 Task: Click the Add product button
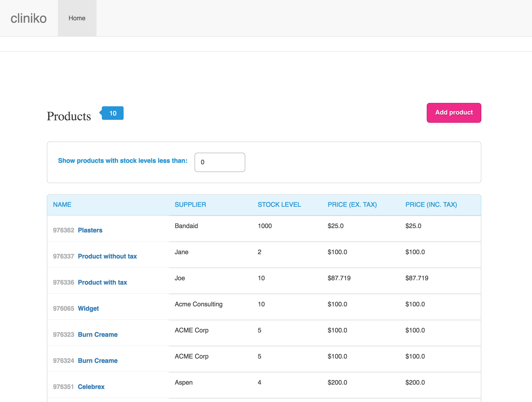454,113
